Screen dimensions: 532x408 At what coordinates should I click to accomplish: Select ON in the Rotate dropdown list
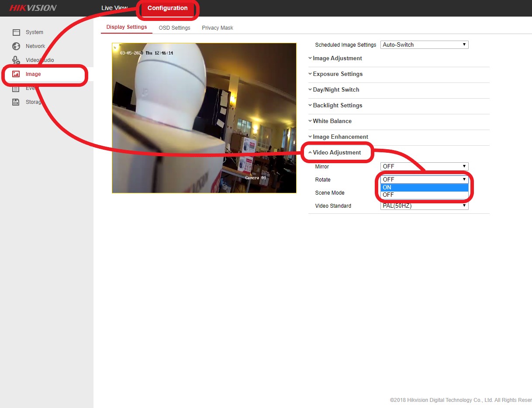[x=424, y=187]
